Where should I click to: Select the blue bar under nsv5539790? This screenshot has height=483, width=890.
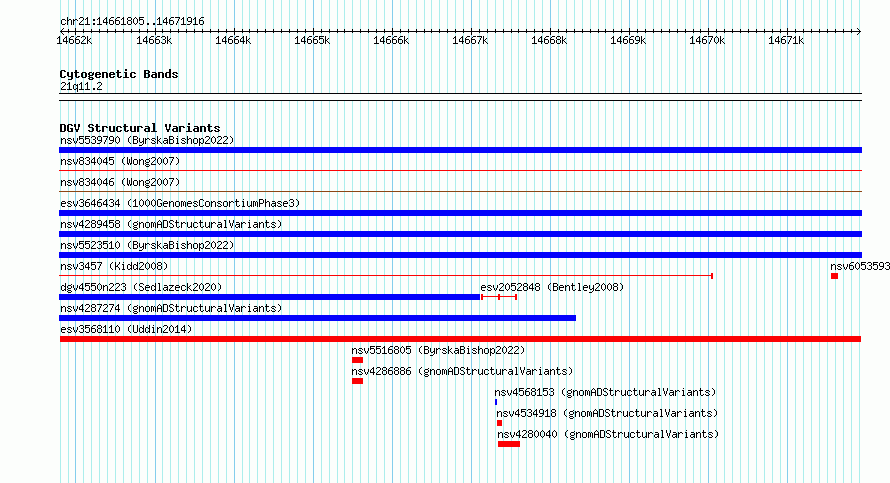coord(460,150)
